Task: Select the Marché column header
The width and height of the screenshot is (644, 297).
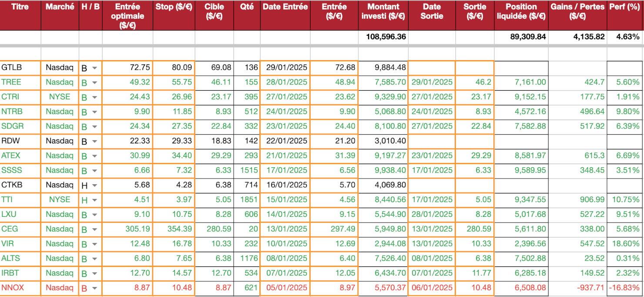Action: pyautogui.click(x=60, y=15)
